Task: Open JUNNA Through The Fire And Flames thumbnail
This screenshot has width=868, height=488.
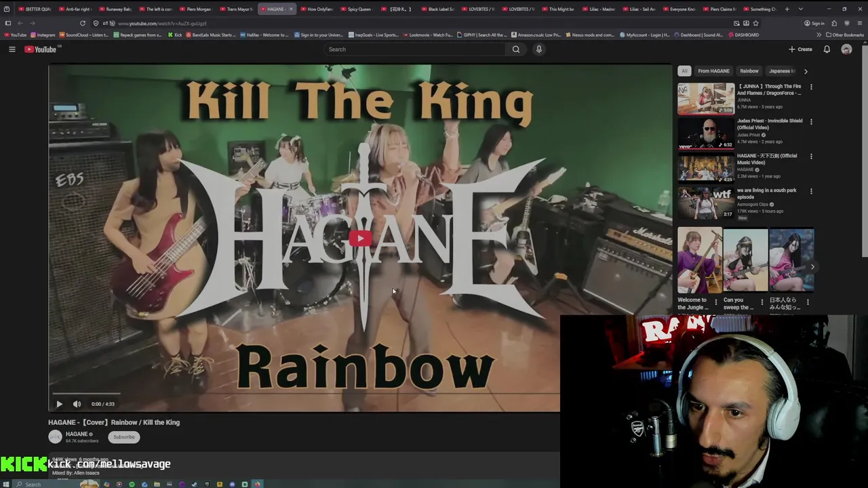Action: click(x=706, y=99)
